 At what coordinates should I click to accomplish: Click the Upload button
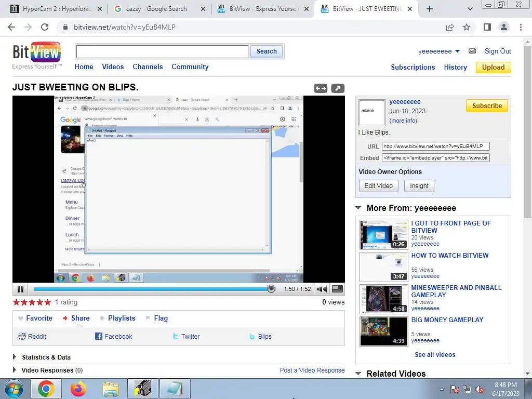click(494, 67)
